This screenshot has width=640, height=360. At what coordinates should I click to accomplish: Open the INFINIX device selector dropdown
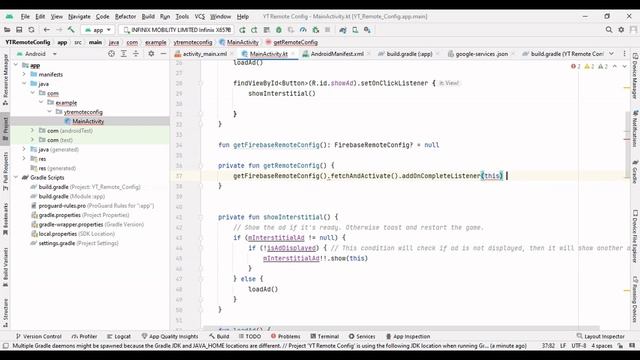(177, 30)
